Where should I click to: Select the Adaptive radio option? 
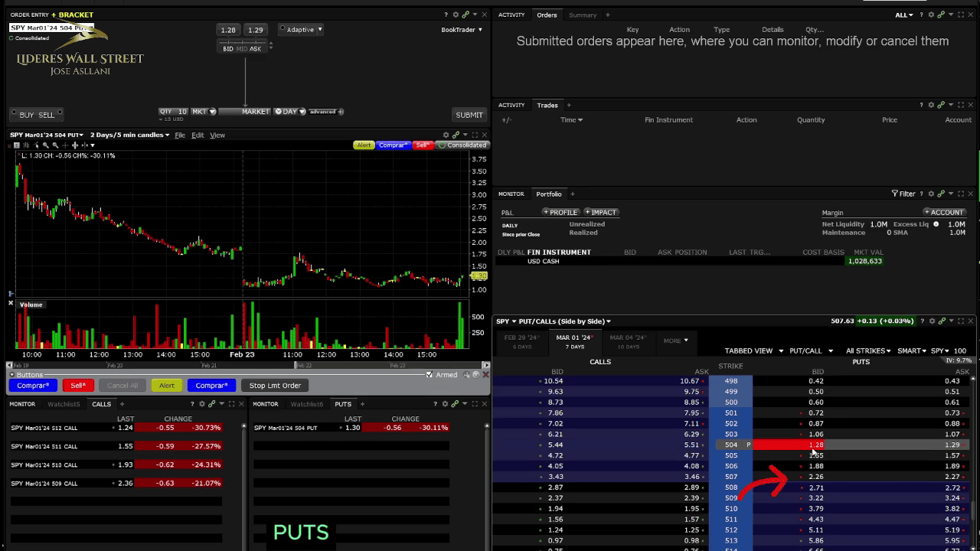(283, 30)
